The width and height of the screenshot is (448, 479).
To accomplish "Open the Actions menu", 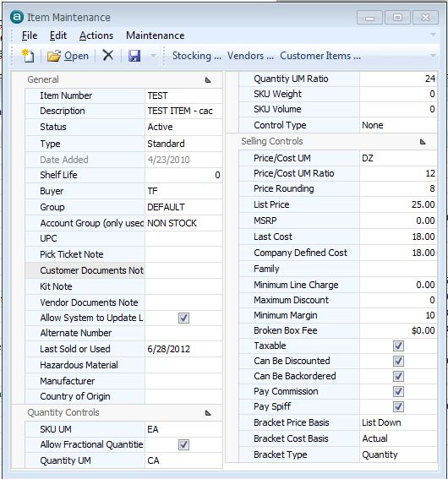I will click(96, 35).
